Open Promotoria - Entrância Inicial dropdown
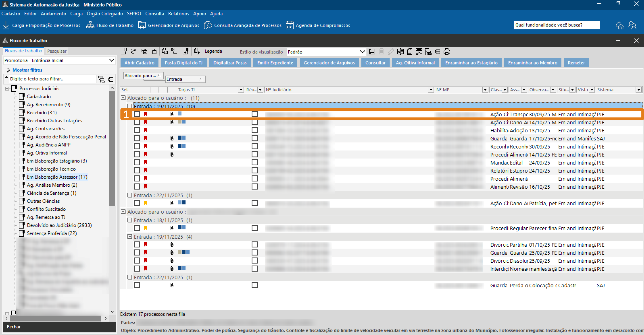This screenshot has height=335, width=644. pyautogui.click(x=112, y=60)
